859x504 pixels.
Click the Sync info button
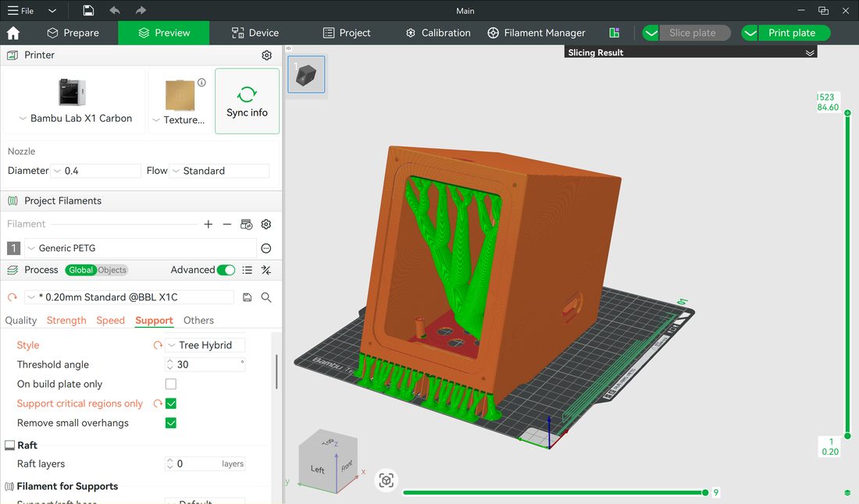pos(247,101)
